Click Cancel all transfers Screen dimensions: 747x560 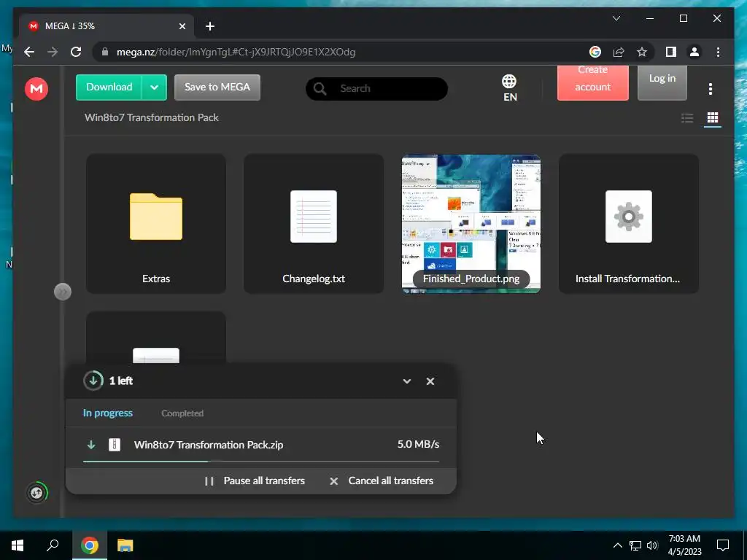tap(382, 481)
